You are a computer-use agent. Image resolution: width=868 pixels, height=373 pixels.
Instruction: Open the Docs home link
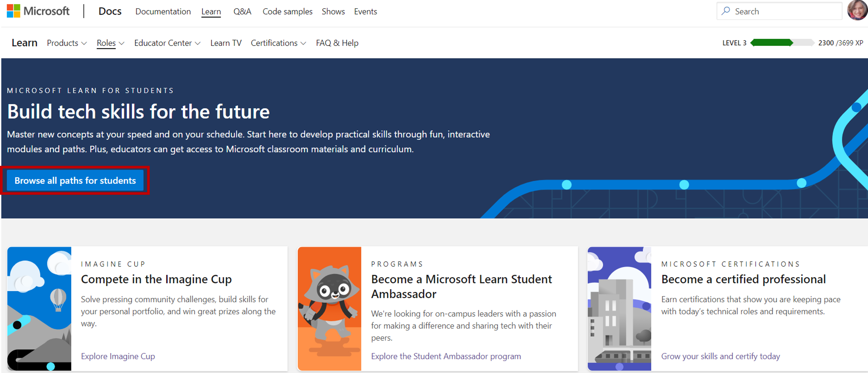click(110, 11)
